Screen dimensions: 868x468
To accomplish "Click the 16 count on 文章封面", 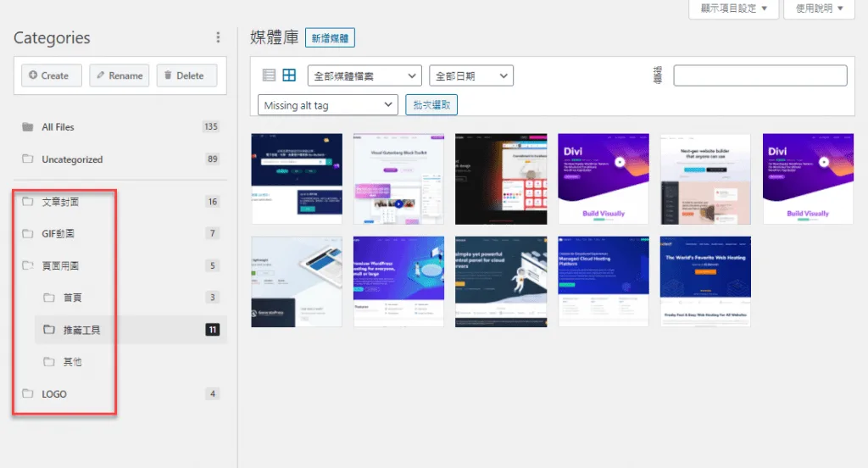I will pos(213,202).
